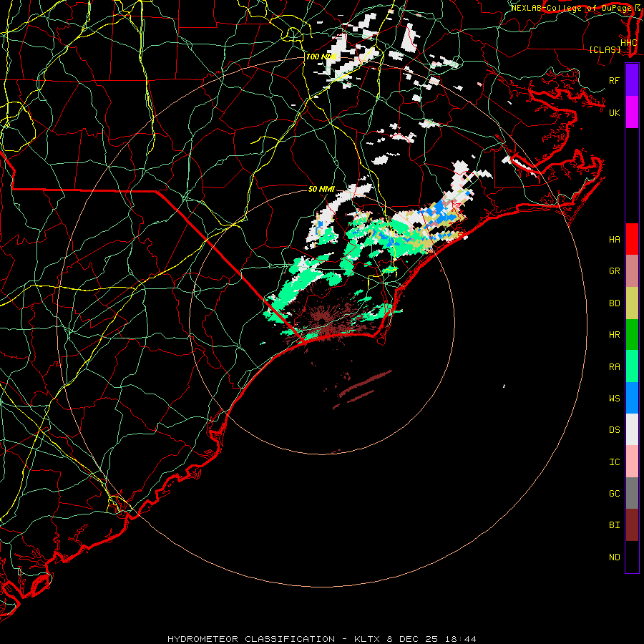644x644 pixels.
Task: Click the ND black legend swatch
Action: [632, 557]
